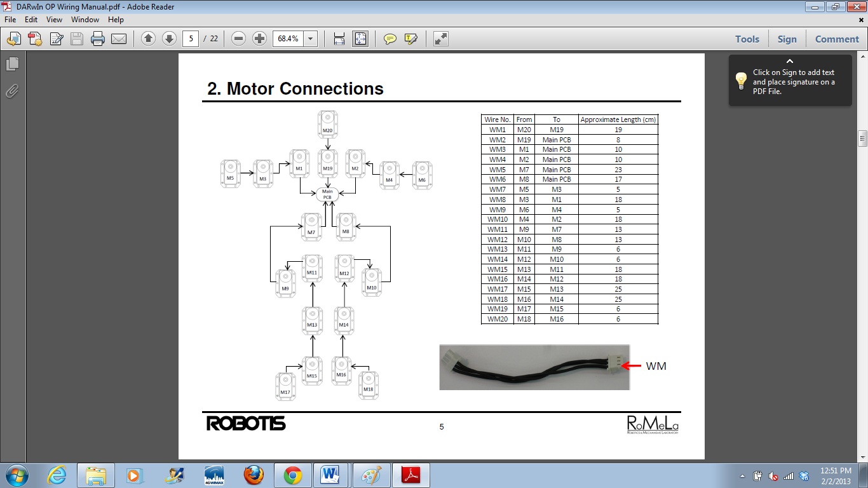Open the media player taskbar icon
This screenshot has height=488, width=868.
click(x=135, y=475)
